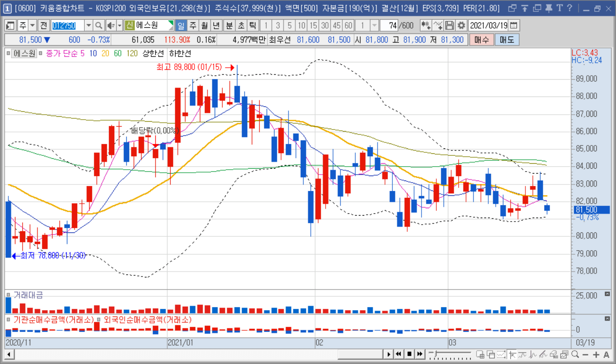
Task: Click the blue 매도 sell button
Action: [x=507, y=40]
